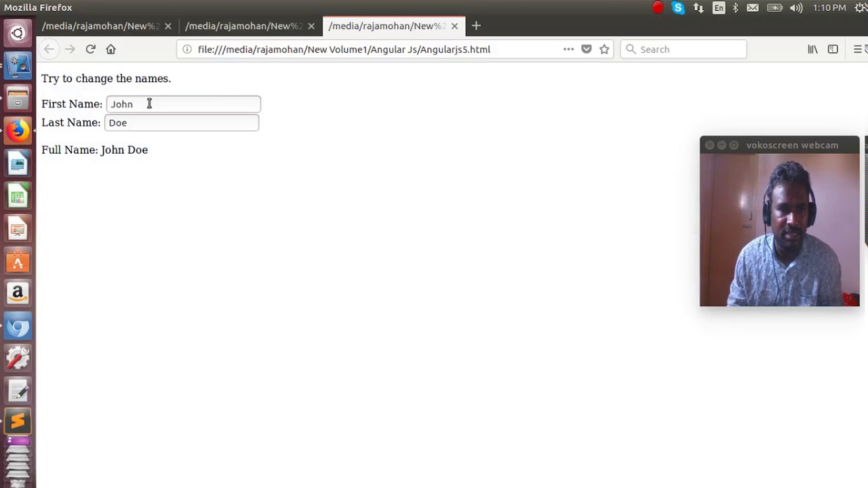Open Chromium browser from the dock
The height and width of the screenshot is (488, 868).
(x=18, y=327)
